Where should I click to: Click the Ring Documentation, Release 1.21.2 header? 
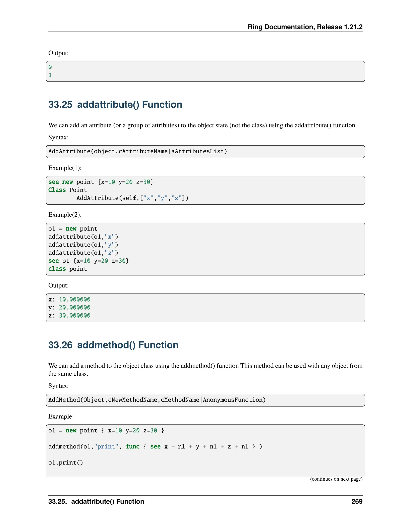[305, 27]
